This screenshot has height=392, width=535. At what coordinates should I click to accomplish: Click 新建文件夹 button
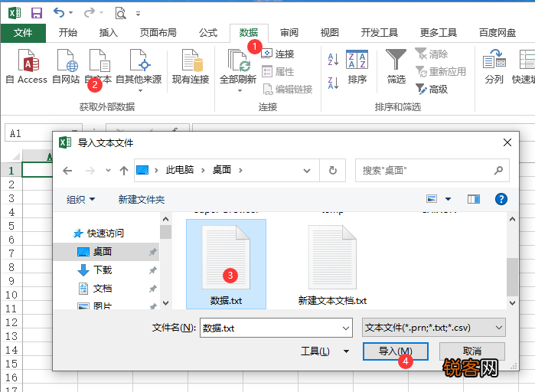[x=142, y=199]
